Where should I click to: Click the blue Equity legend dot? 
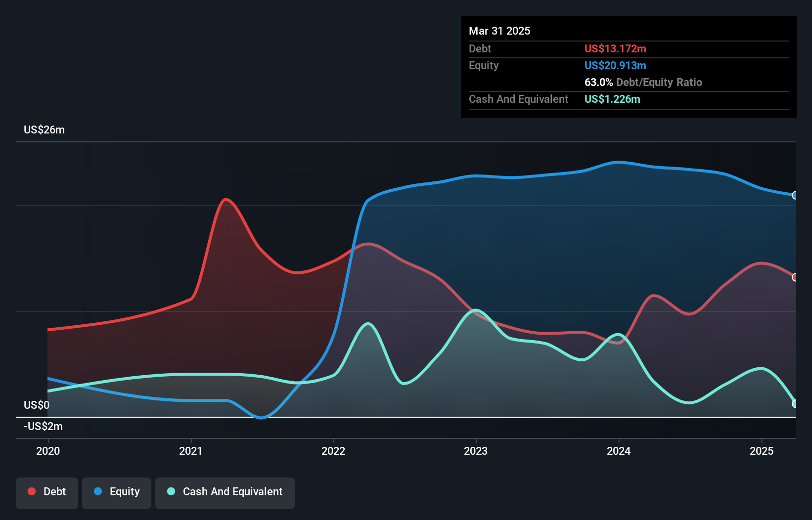pos(98,491)
